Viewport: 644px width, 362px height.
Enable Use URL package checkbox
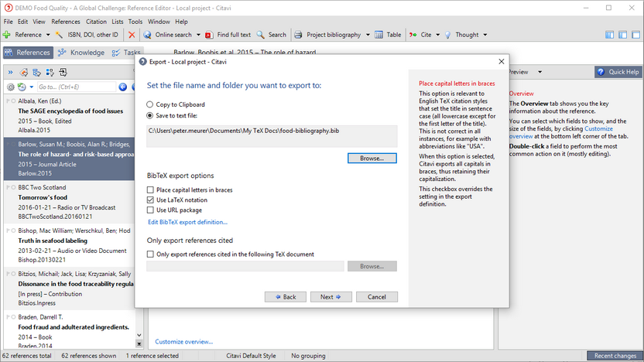[150, 210]
